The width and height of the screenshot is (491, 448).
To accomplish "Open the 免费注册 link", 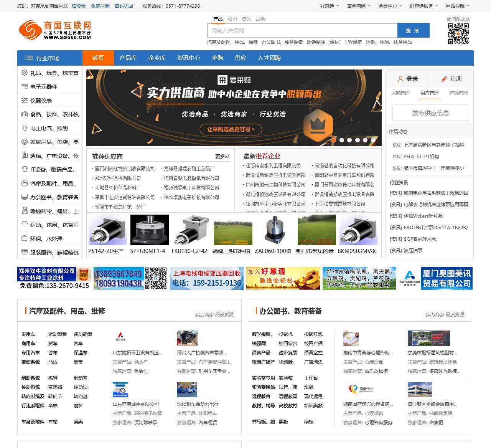I will point(100,6).
